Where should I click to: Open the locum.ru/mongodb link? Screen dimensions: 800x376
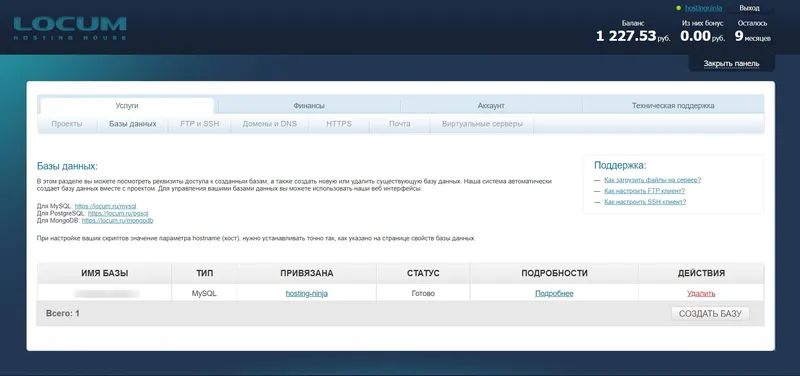(117, 220)
